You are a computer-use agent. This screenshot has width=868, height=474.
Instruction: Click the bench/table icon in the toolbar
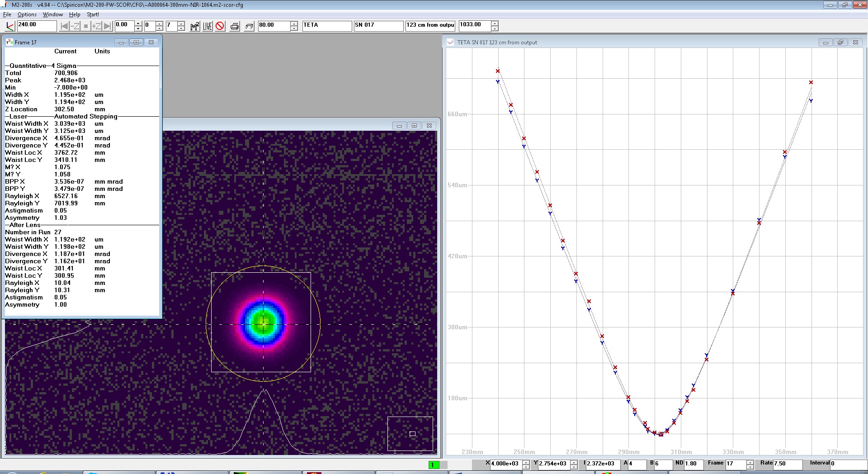[x=249, y=26]
